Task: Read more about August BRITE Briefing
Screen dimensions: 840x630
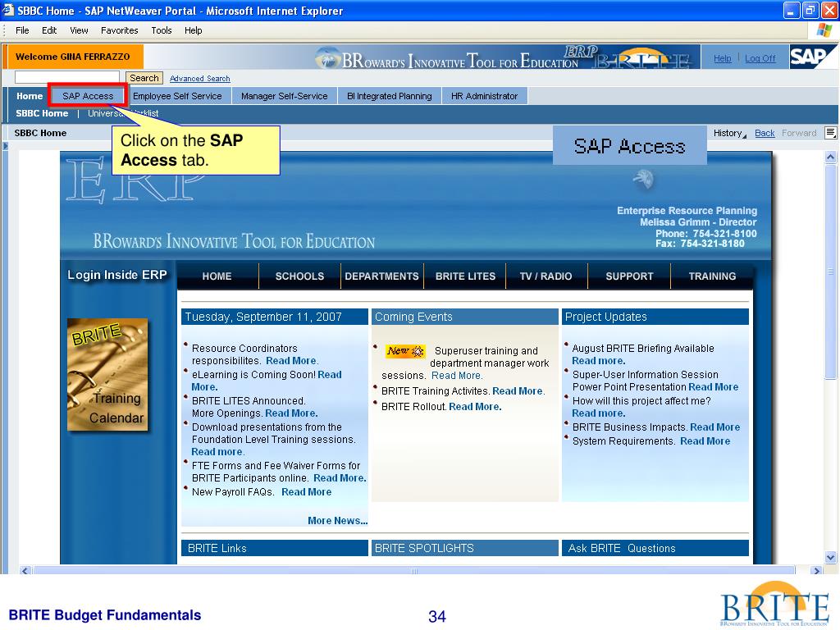Action: (x=598, y=361)
